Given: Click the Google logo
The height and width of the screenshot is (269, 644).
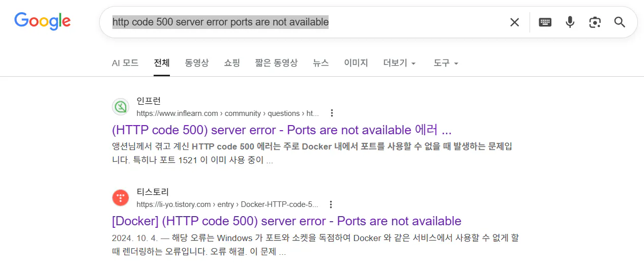Looking at the screenshot, I should (x=42, y=21).
